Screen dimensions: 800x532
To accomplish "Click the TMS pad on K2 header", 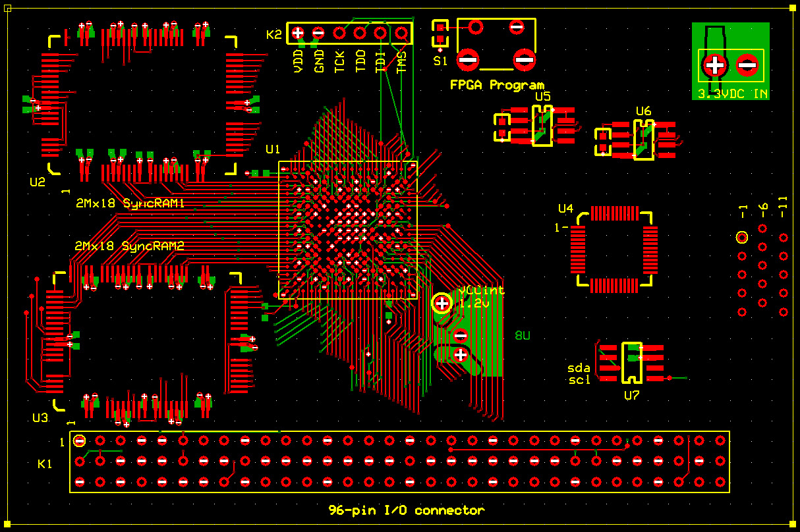I will [x=401, y=32].
